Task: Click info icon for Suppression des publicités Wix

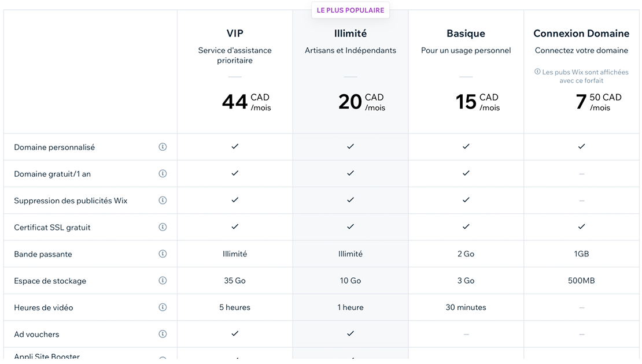Action: pos(163,200)
